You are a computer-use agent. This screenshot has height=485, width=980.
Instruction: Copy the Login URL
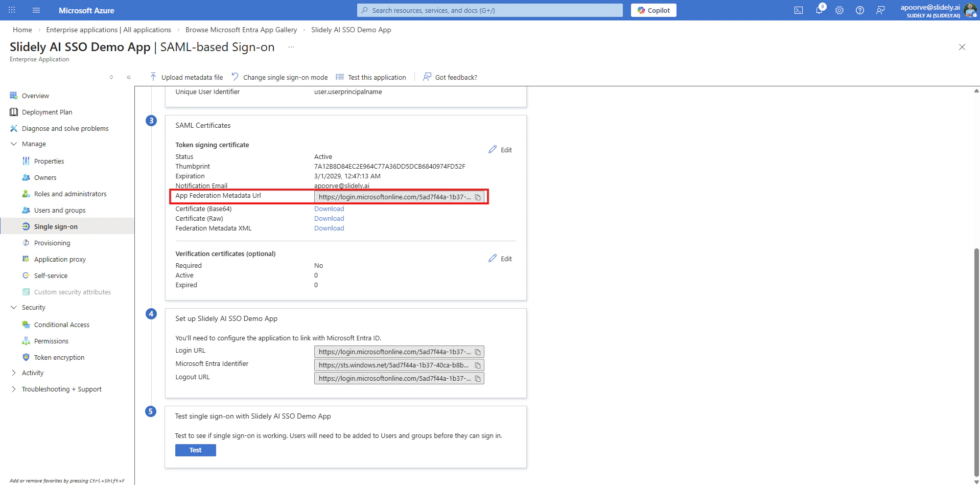click(x=478, y=352)
